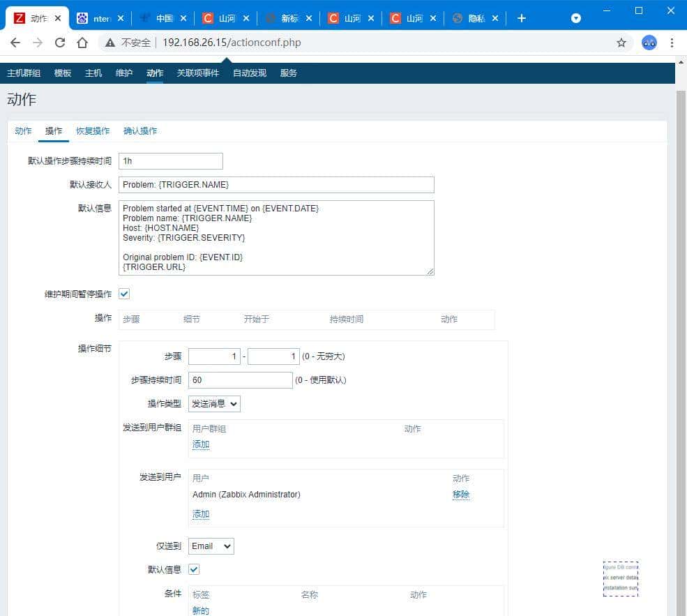Viewport: 687px width, 616px height.
Task: Open the Chrome profile avatar
Action: (x=649, y=43)
